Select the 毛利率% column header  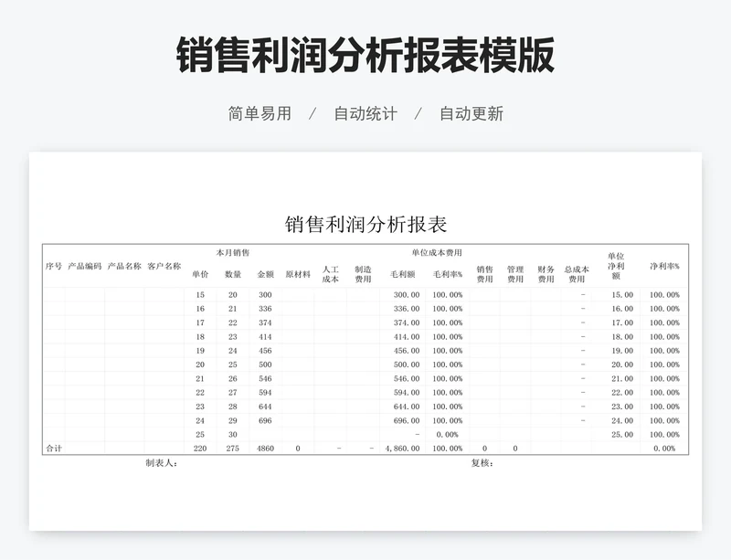(x=448, y=274)
